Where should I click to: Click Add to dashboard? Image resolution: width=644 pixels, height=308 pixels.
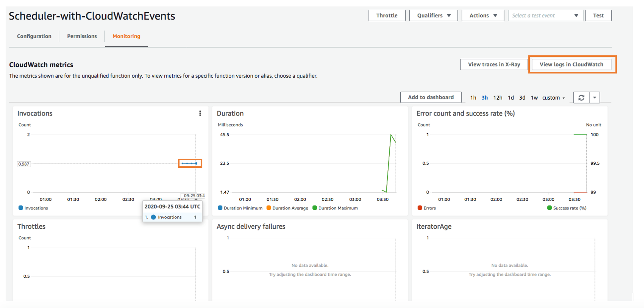pos(431,97)
